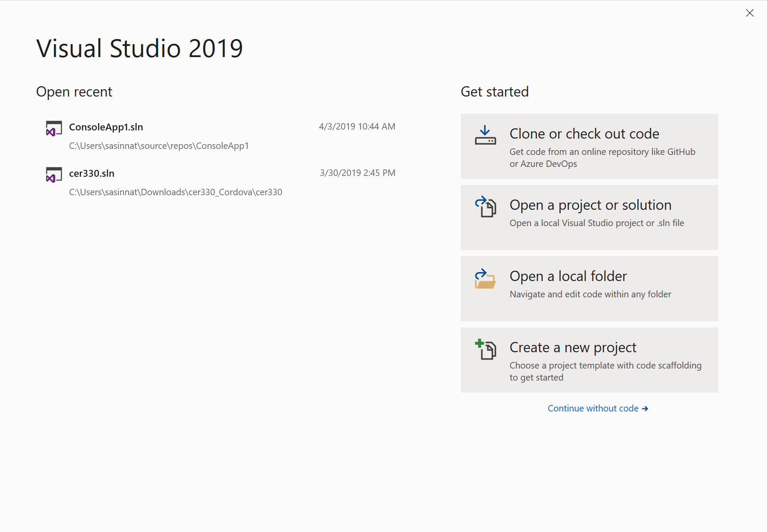Click the 3/30/2019 2:45 PM timestamp
This screenshot has height=532, width=767.
click(357, 173)
